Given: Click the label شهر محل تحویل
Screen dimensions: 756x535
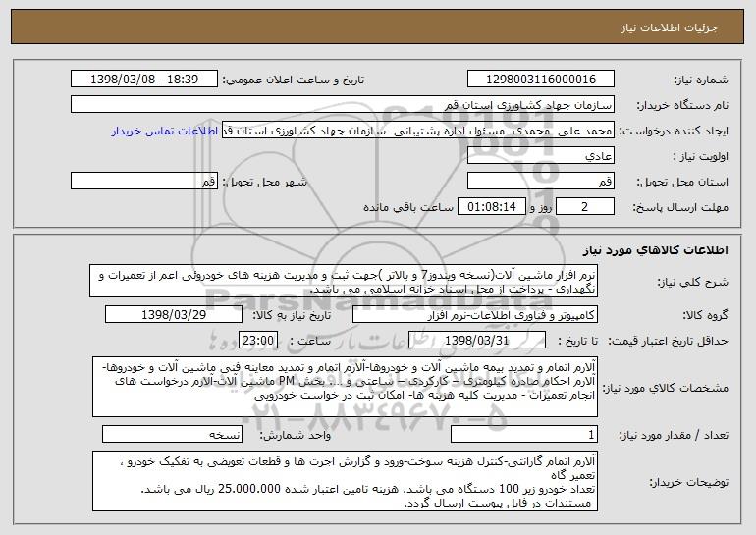Looking at the screenshot, I should [x=264, y=183].
